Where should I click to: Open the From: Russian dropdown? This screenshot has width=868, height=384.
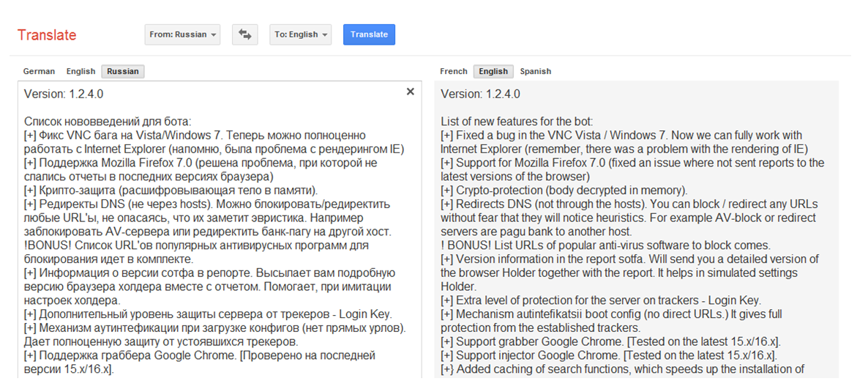point(182,34)
